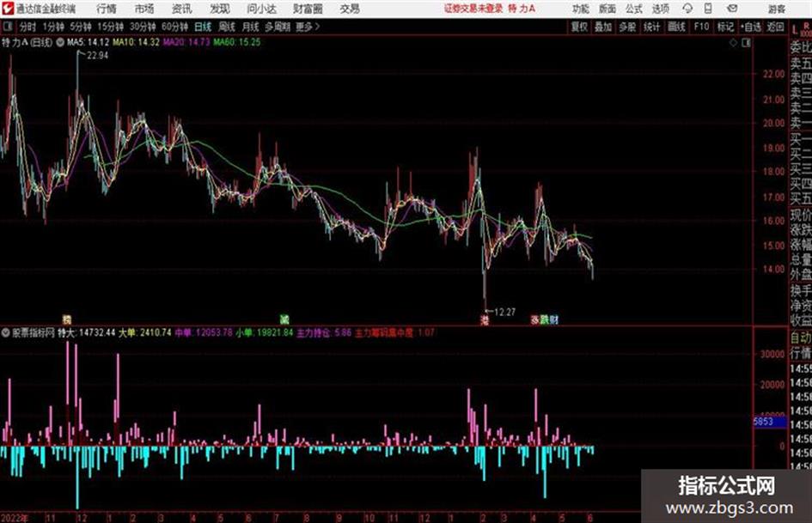Open F10 company info

coord(701,27)
